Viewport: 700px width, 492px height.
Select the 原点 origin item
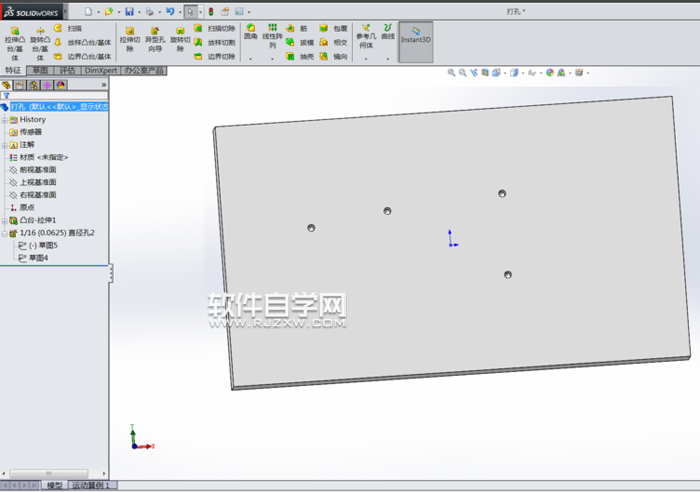point(22,207)
